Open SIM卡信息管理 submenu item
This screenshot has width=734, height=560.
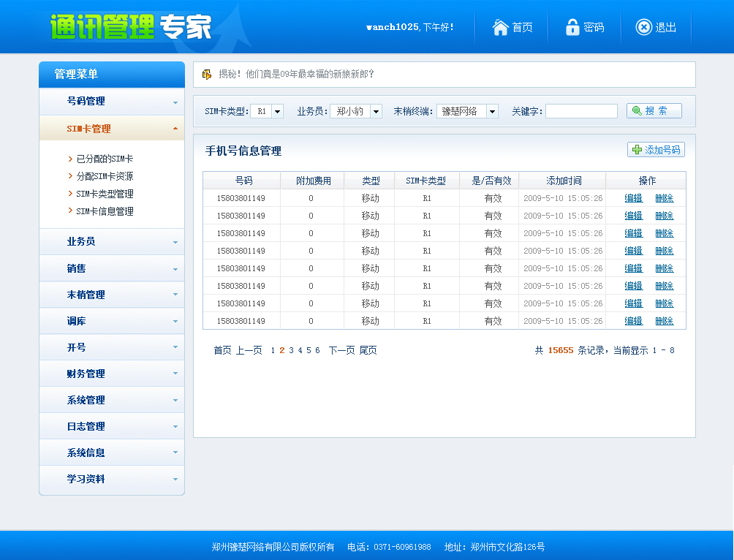105,211
